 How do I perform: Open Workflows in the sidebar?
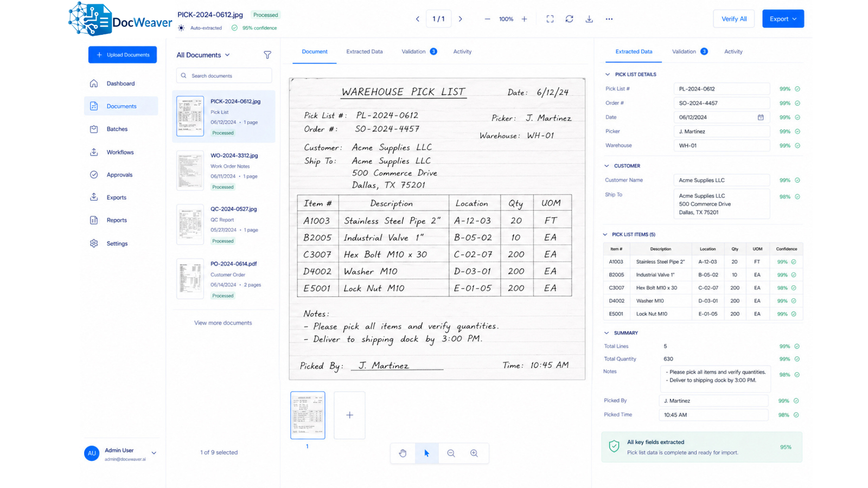click(120, 152)
